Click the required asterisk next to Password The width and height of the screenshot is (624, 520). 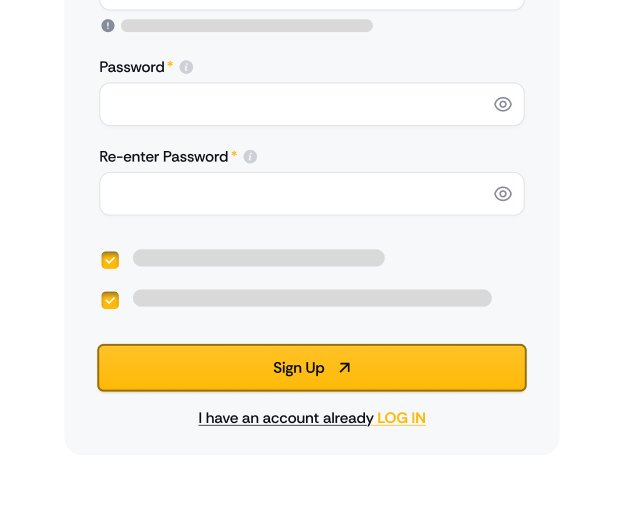tap(170, 65)
